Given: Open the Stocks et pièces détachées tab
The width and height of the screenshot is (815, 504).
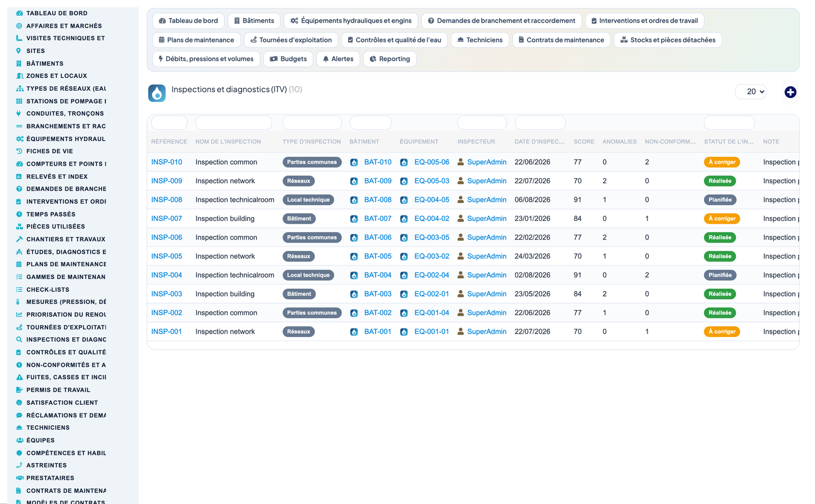Looking at the screenshot, I should [668, 40].
